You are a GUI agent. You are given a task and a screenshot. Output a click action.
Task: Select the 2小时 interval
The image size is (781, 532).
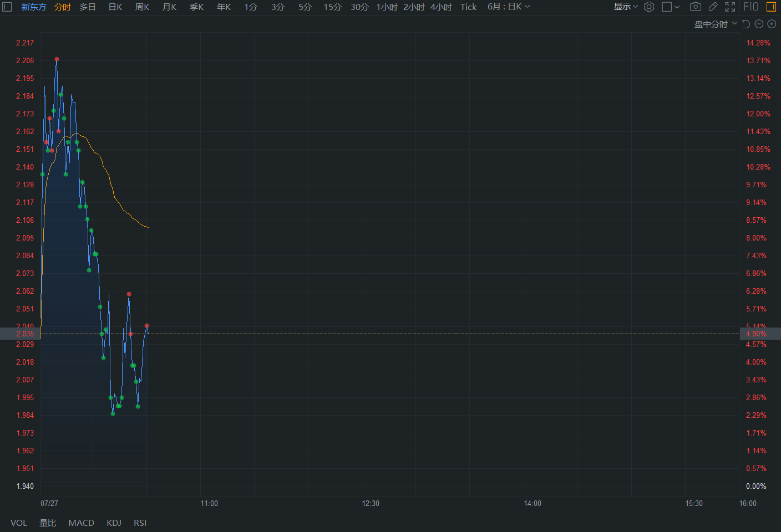point(414,7)
